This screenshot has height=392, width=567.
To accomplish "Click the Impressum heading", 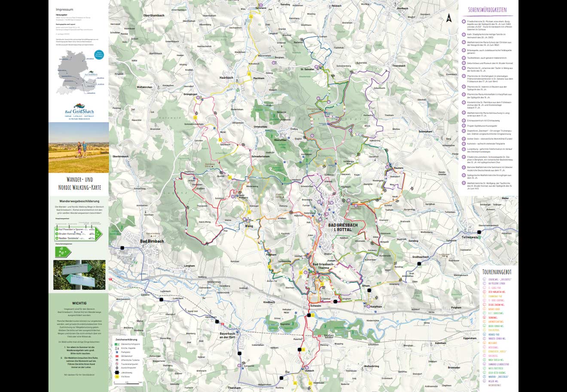I will click(x=64, y=9).
